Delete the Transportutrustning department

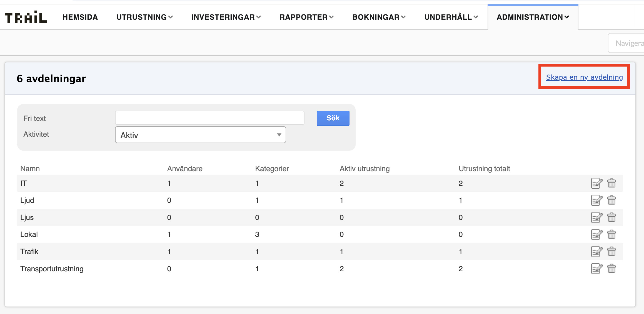[x=611, y=269]
